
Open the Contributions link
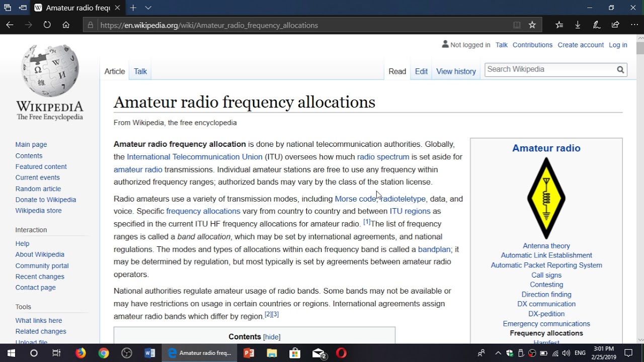point(532,45)
